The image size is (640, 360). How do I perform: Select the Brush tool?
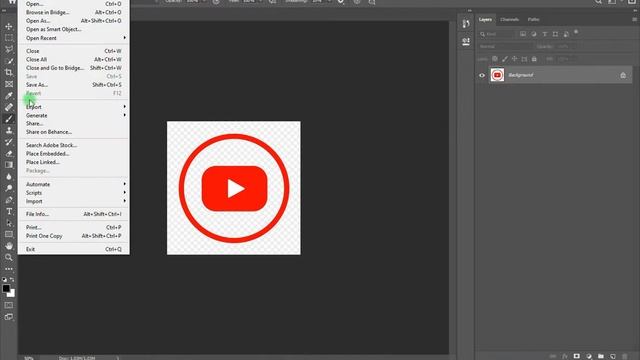(x=9, y=119)
